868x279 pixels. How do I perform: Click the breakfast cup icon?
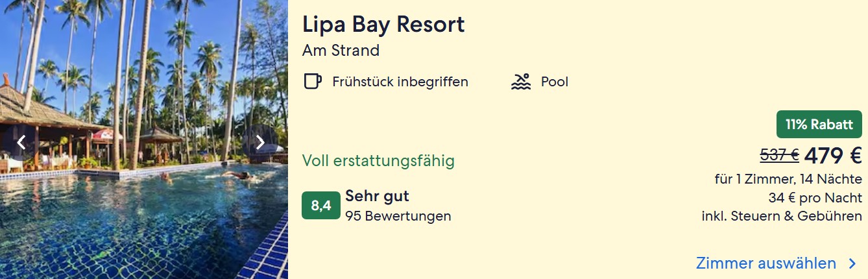[313, 82]
